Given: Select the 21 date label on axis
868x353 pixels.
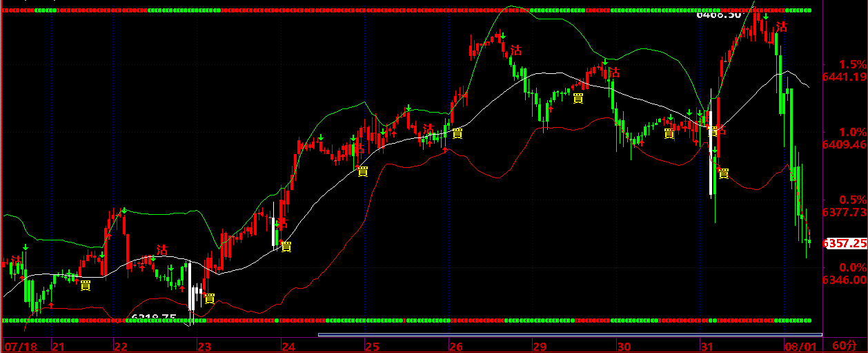Looking at the screenshot, I should click(x=59, y=346).
